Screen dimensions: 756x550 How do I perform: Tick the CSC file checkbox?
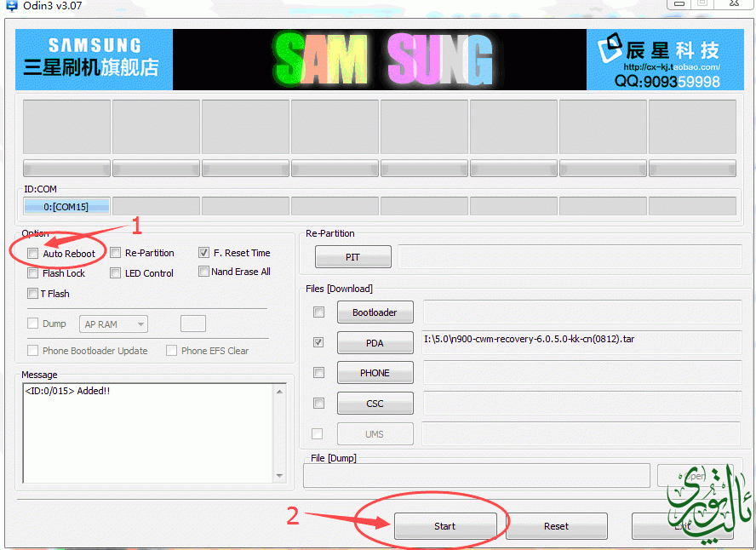pyautogui.click(x=318, y=403)
